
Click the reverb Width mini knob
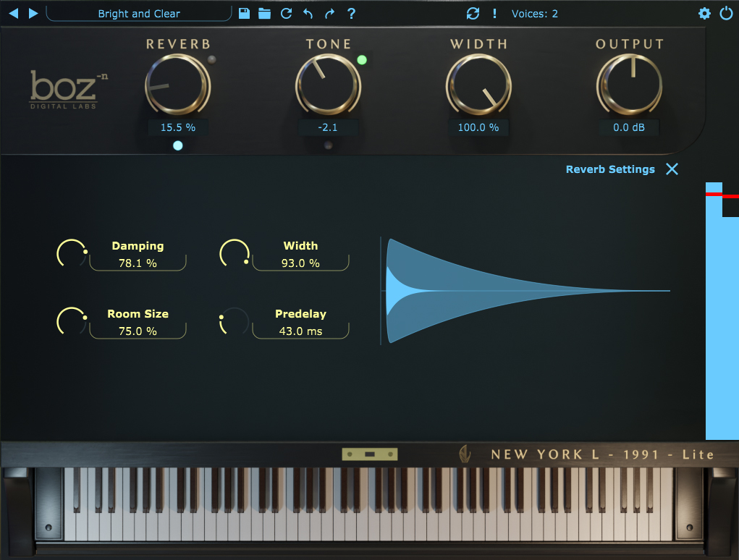click(235, 254)
